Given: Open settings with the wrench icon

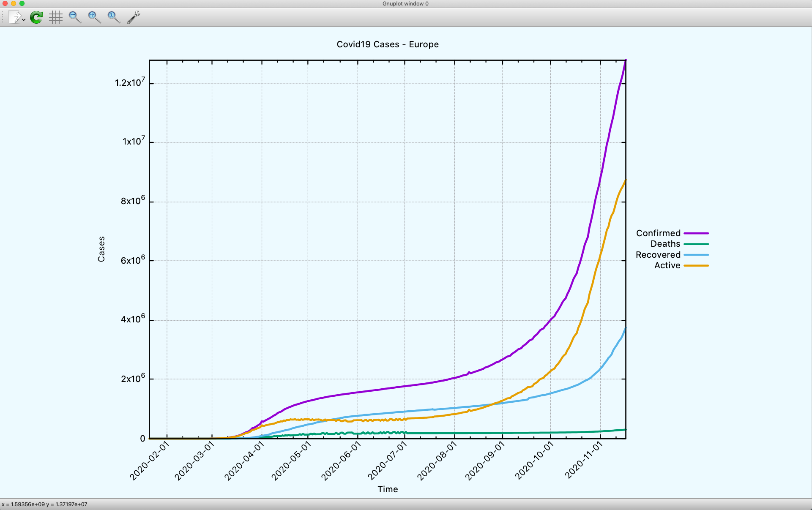Looking at the screenshot, I should [134, 17].
